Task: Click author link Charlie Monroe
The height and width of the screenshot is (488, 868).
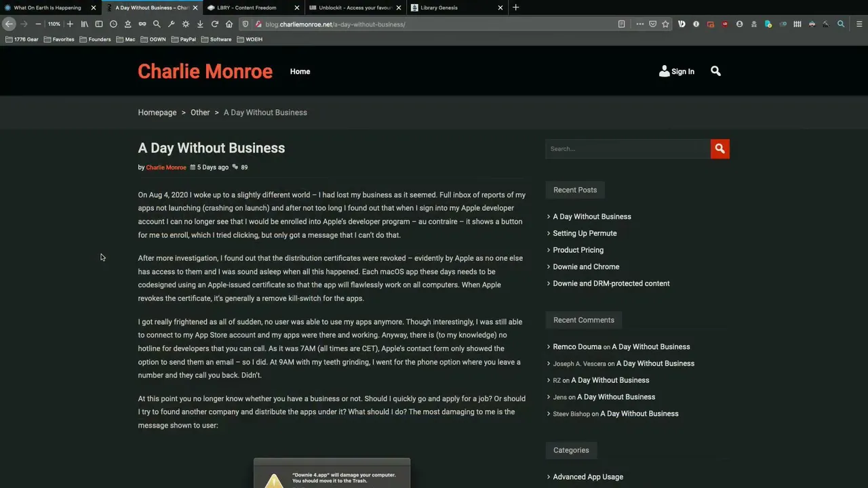Action: pyautogui.click(x=166, y=167)
